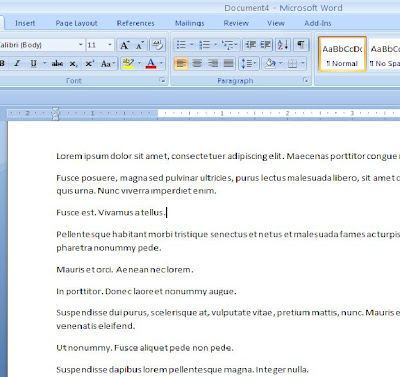The image size is (400, 377).
Task: Apply the Normal style
Action: [342, 54]
